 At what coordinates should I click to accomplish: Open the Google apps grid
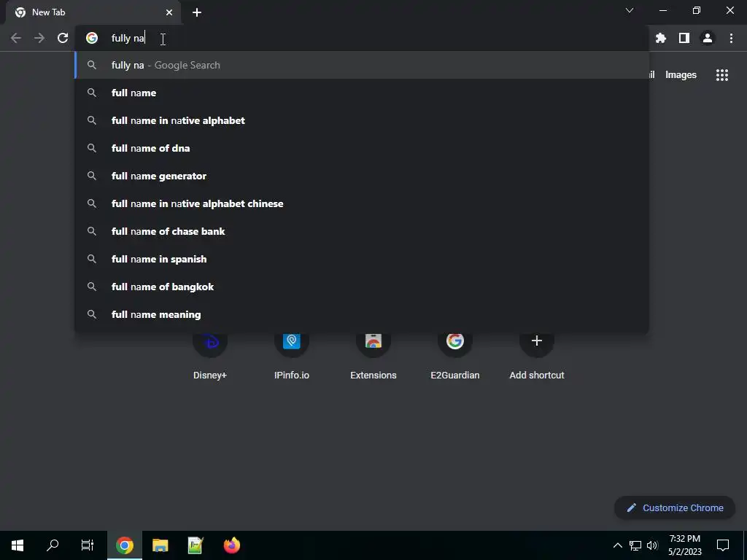coord(721,75)
